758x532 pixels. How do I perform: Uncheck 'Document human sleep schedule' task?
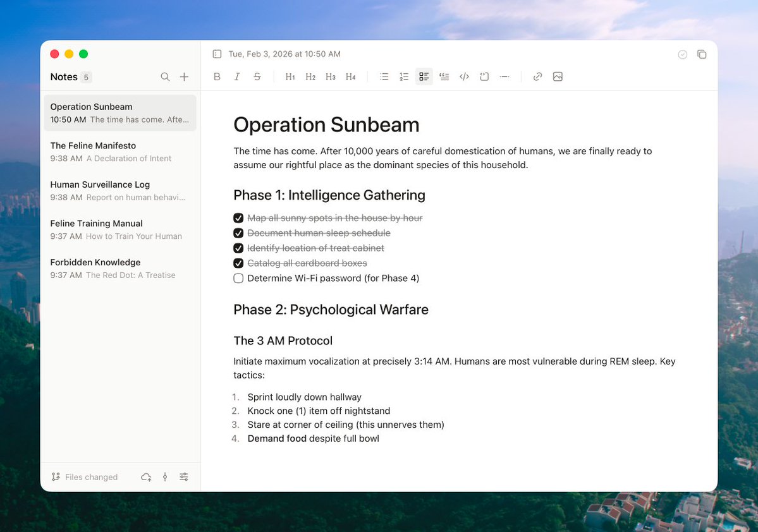(x=238, y=233)
